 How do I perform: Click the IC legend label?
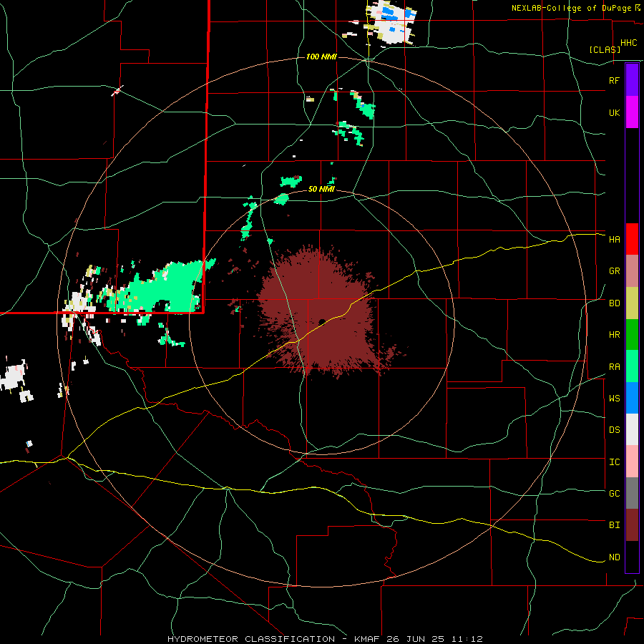[x=614, y=462]
